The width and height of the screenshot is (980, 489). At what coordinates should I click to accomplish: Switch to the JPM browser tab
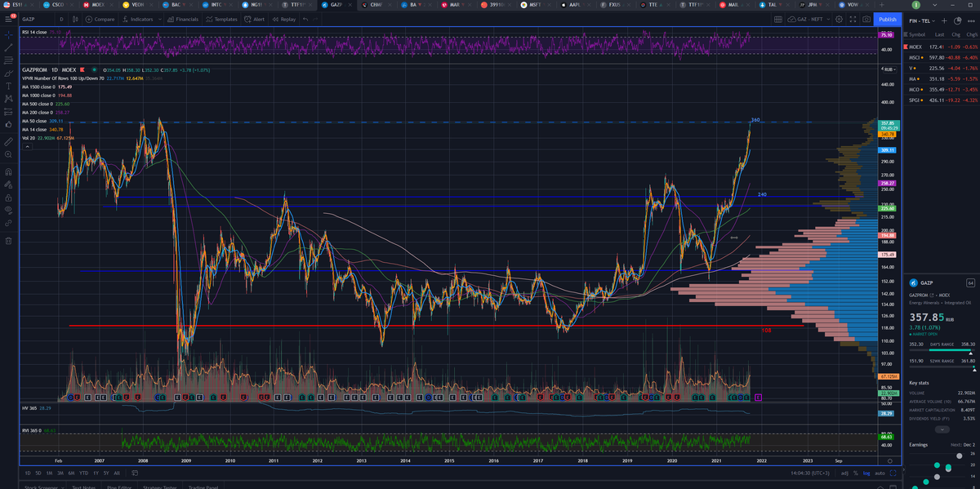[812, 5]
